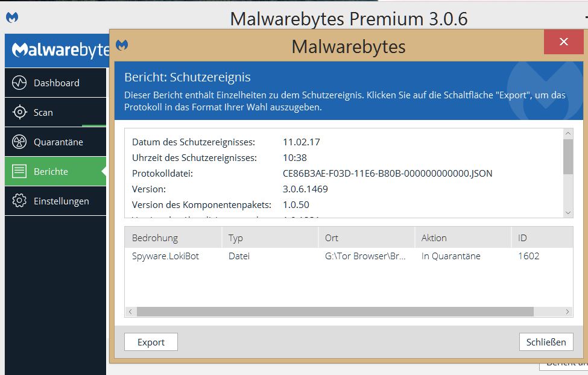Click the details scrollbar down arrow
This screenshot has height=375, width=588.
pyautogui.click(x=568, y=213)
